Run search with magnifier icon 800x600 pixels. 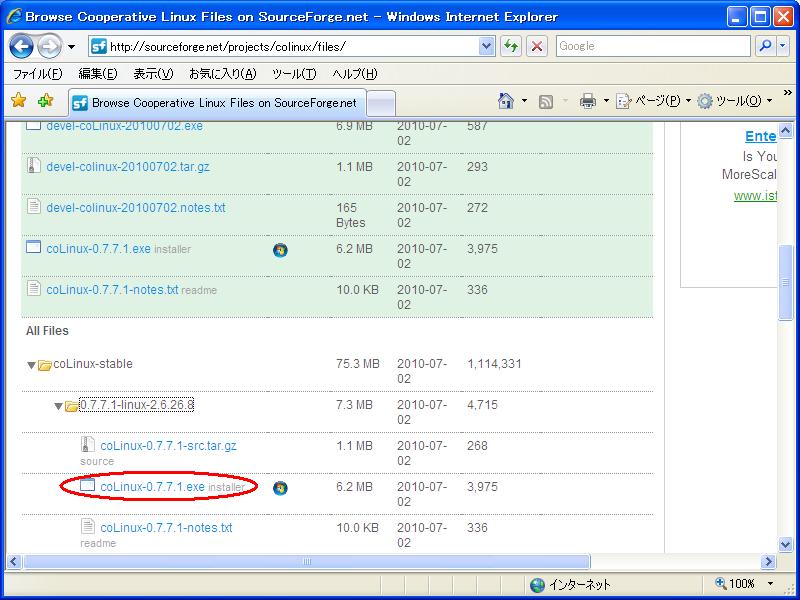[x=765, y=46]
